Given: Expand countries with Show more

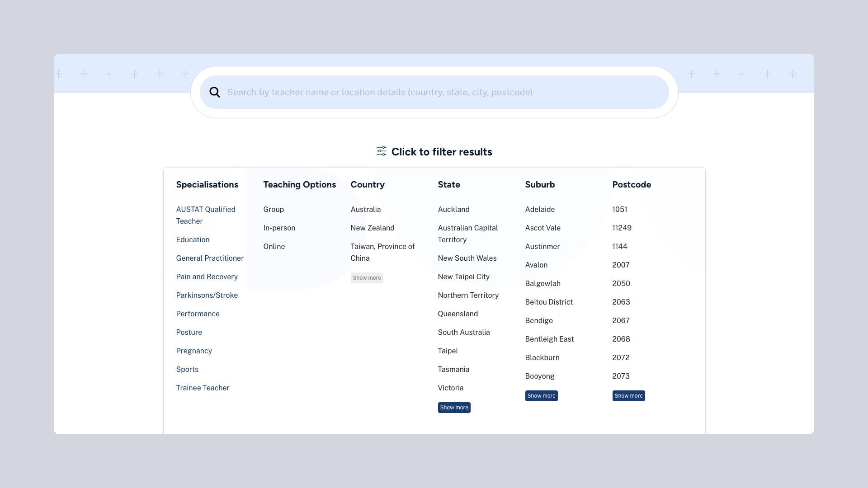Looking at the screenshot, I should click(367, 277).
